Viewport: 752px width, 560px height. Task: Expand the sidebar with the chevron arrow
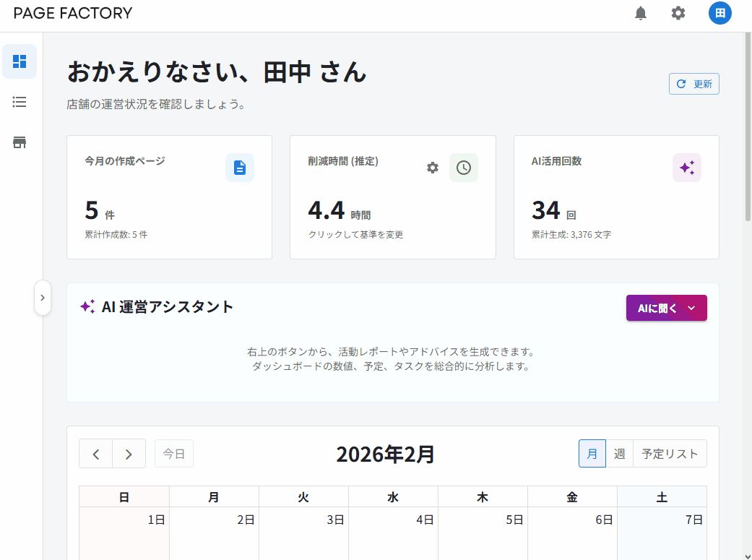[43, 298]
